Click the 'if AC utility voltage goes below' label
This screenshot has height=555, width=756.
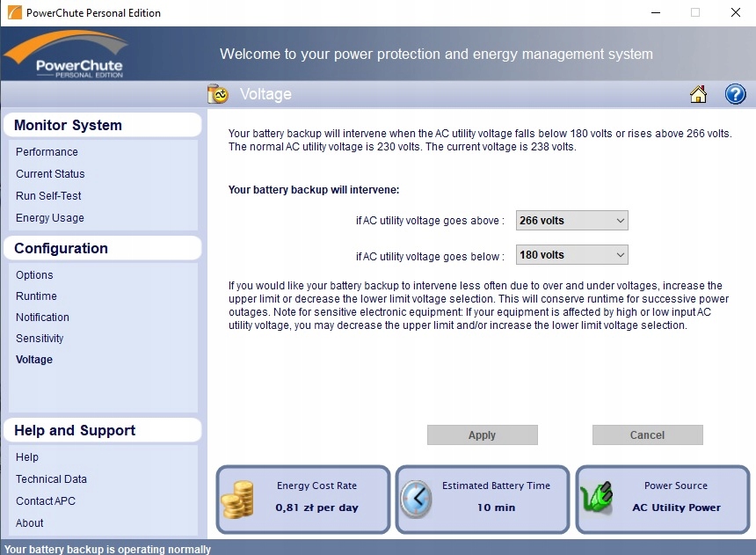click(430, 256)
